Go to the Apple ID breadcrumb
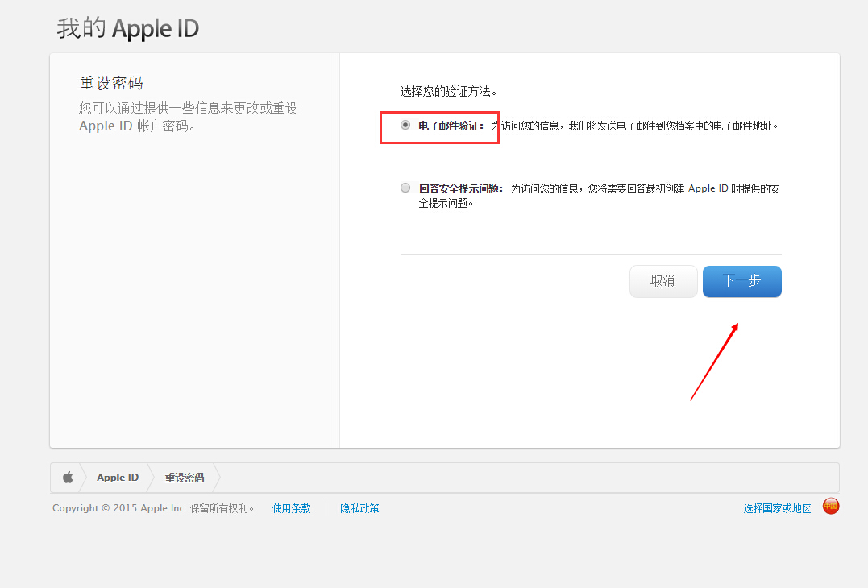 pyautogui.click(x=118, y=478)
